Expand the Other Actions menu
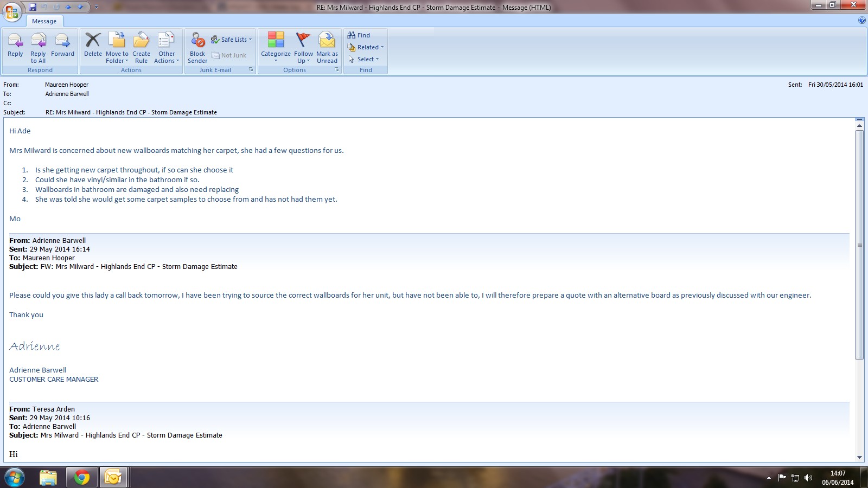The image size is (868, 488). [x=167, y=48]
